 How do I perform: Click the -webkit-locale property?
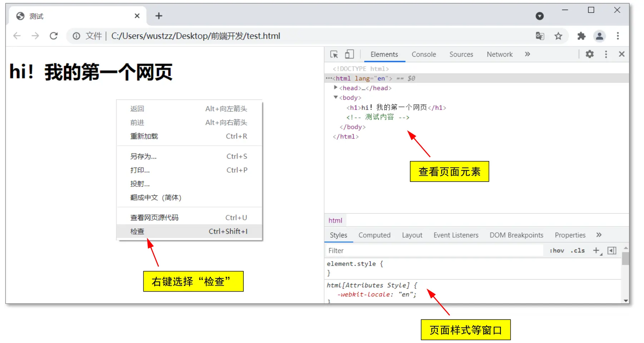pos(365,294)
